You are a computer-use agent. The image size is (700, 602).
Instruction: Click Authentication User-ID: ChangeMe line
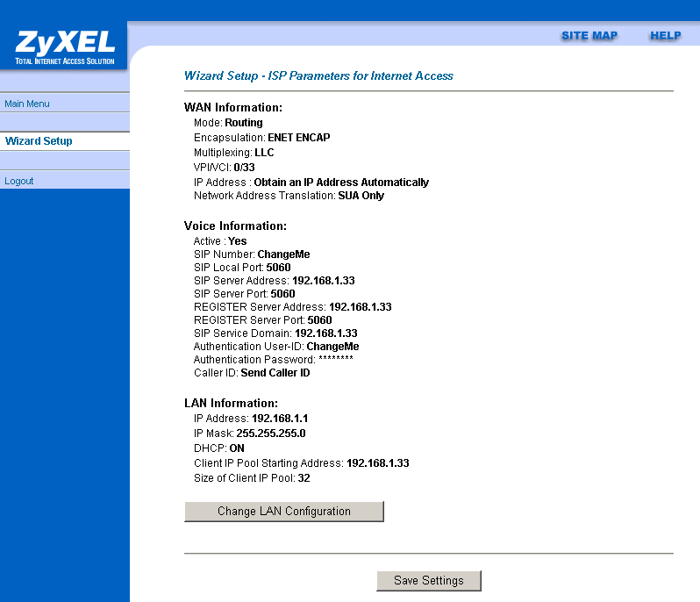[276, 347]
